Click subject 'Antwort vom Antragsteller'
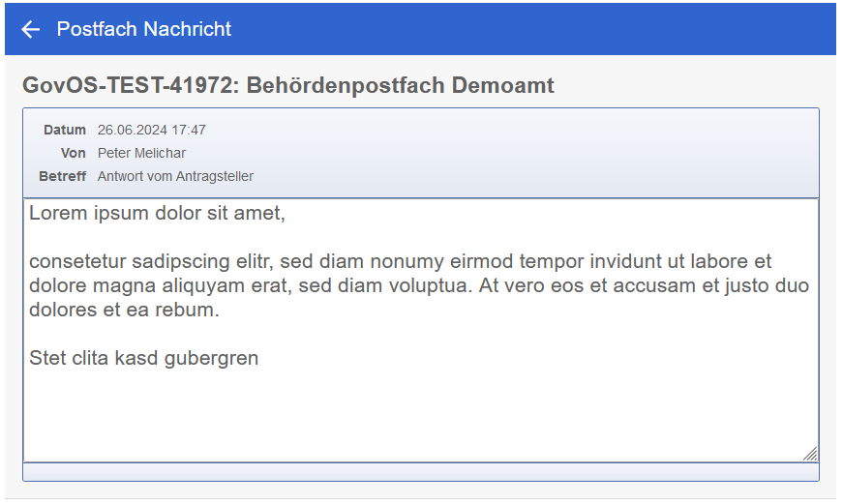Screen dimensions: 843x504 (175, 176)
